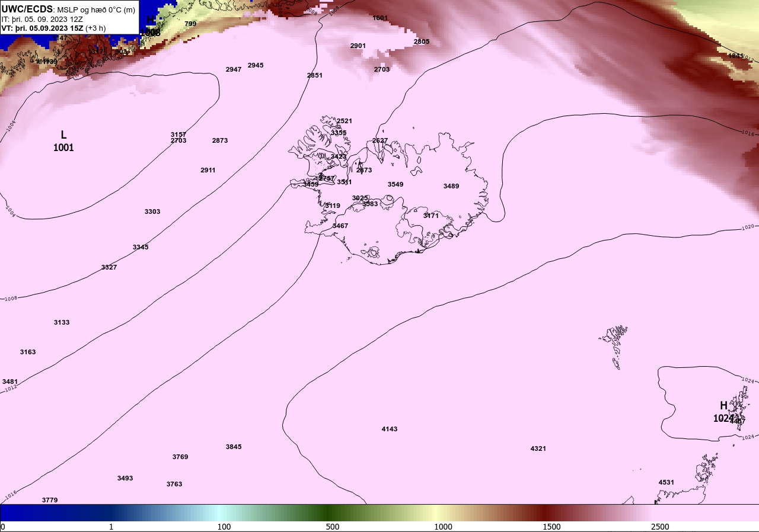Click the 2851 value

(x=315, y=75)
